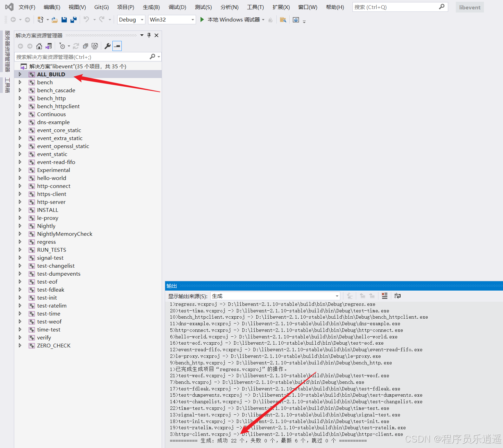
Task: Click Clear All icon in Output panel
Action: (x=384, y=296)
